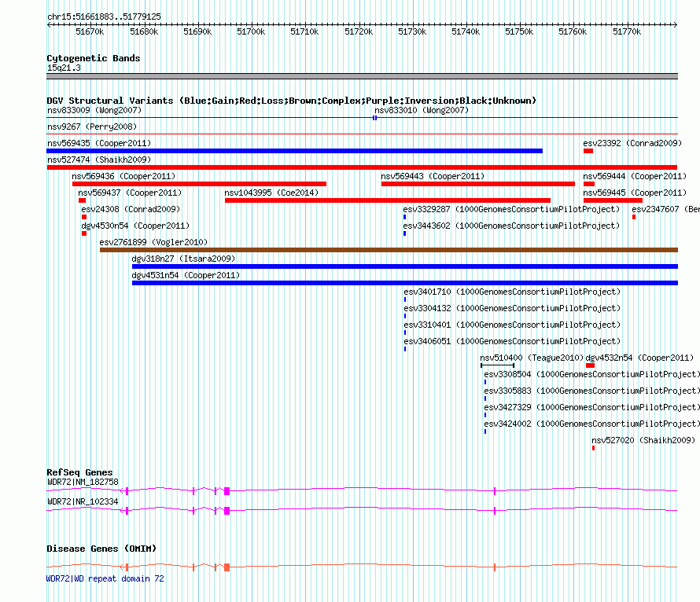Click the 51670k ruler tick label
Screen dimensions: 700x602
click(x=90, y=31)
